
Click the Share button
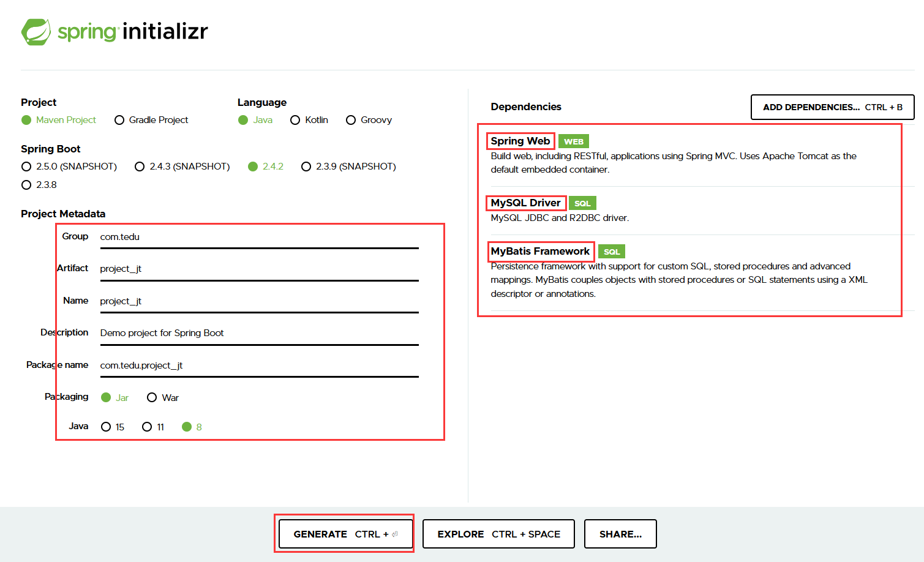click(x=620, y=534)
